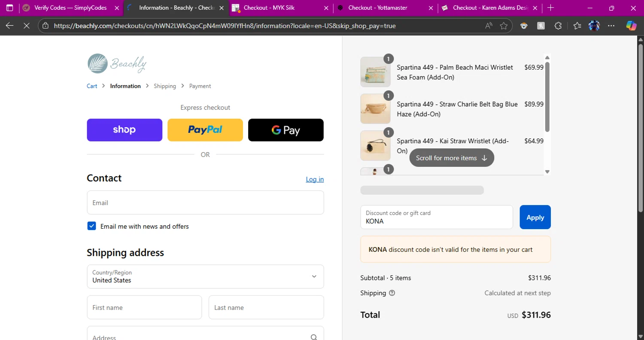
Task: Open the browser profile avatar
Action: 594,26
